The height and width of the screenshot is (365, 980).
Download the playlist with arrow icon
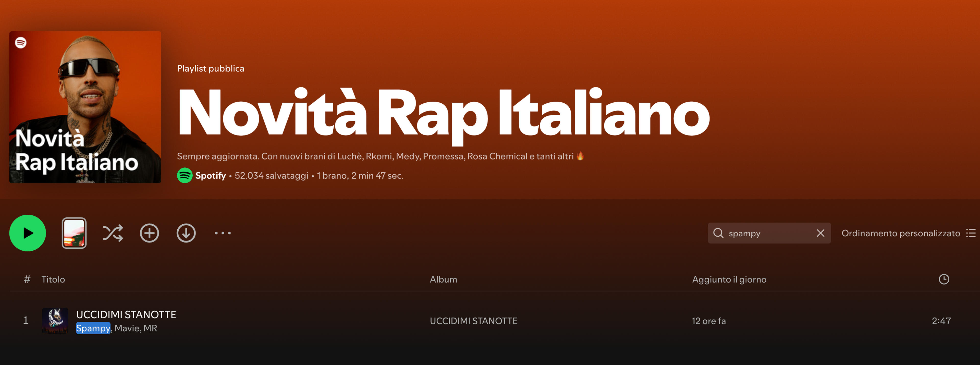coord(186,233)
